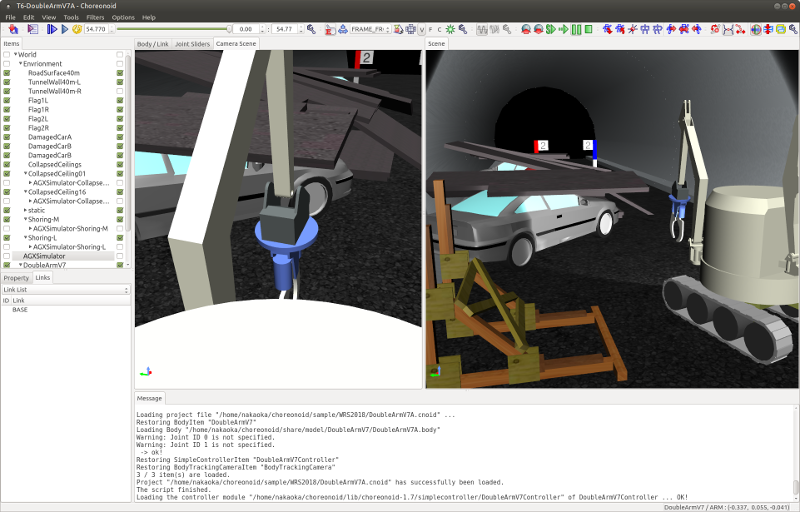Image resolution: width=800 pixels, height=512 pixels.
Task: Collapse the World tree node
Action: click(15, 55)
